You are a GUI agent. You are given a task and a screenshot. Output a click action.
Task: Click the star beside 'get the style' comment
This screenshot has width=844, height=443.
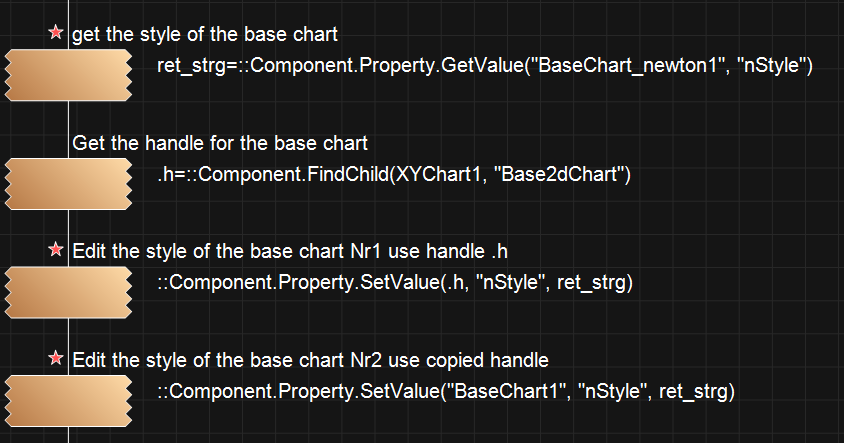[56, 33]
